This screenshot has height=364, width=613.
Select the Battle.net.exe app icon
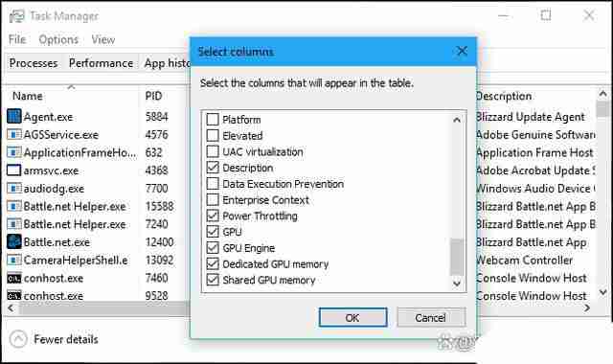coord(13,241)
